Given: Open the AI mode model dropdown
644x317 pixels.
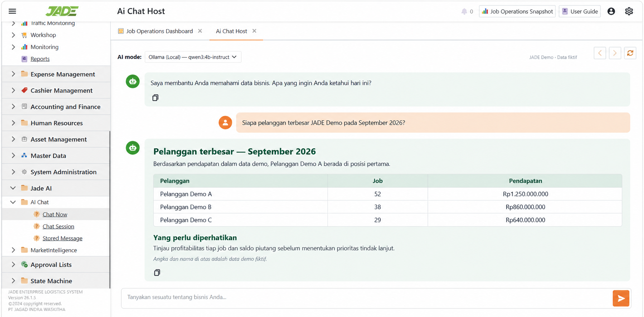Looking at the screenshot, I should pyautogui.click(x=193, y=57).
